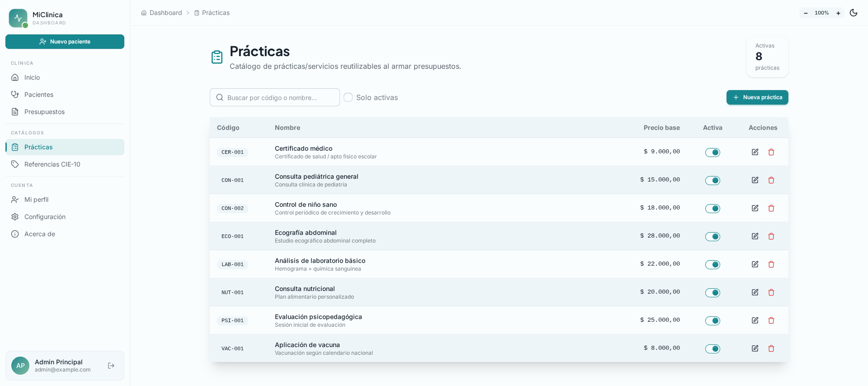Delete the Aplicación de vacuna practice

[771, 348]
